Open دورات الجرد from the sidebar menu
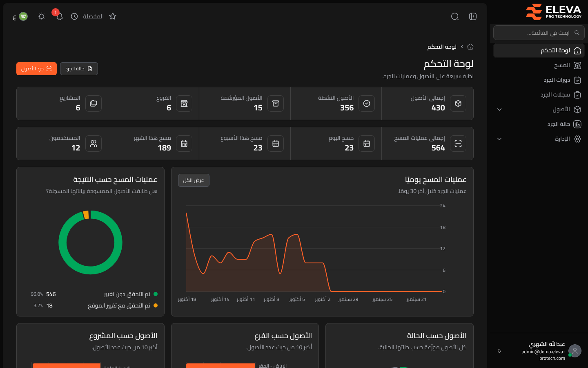Viewport: 588px width, 368px height. tap(539, 80)
